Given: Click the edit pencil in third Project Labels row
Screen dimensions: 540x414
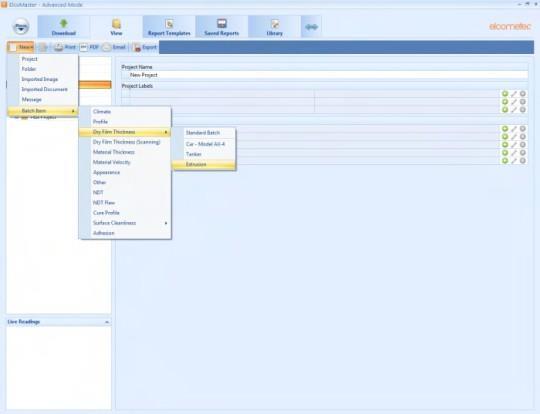Looking at the screenshot, I should click(x=514, y=110).
